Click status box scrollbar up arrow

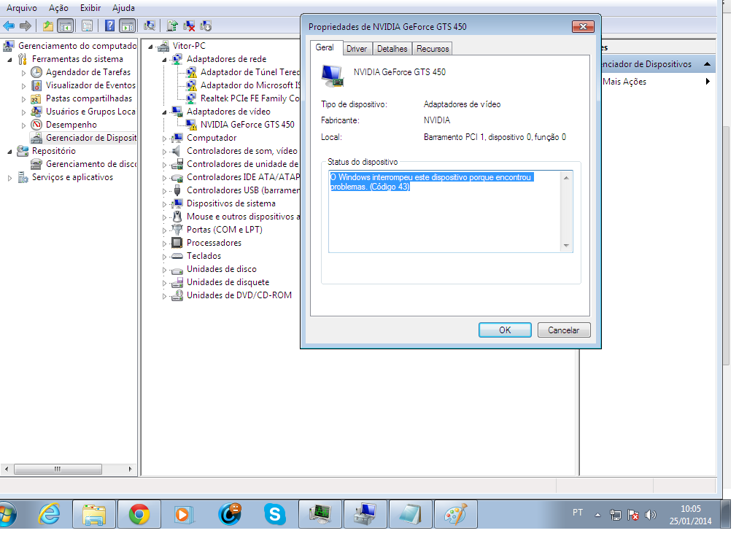[566, 178]
